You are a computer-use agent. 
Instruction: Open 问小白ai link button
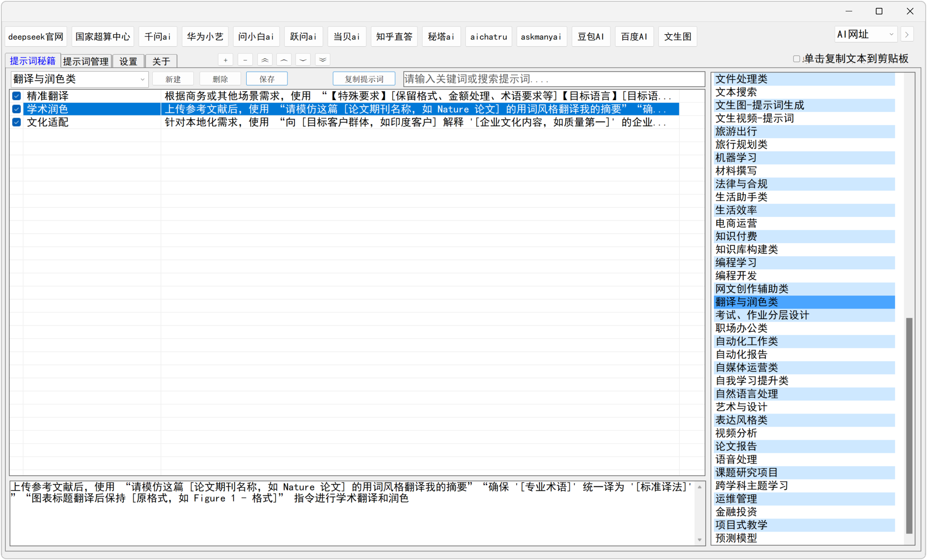tap(256, 37)
